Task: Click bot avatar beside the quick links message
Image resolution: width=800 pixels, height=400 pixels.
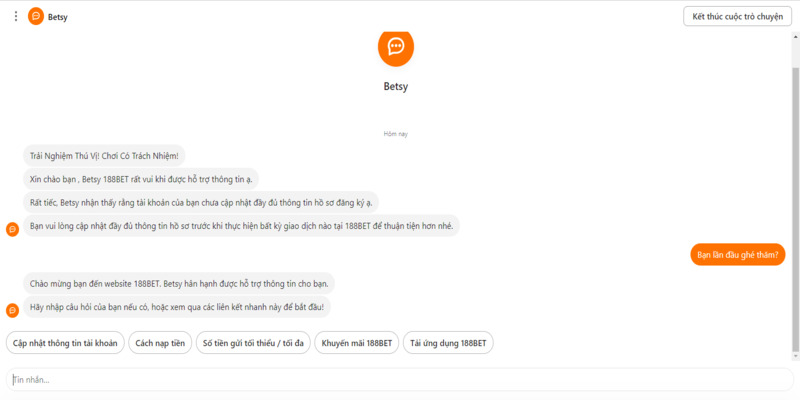Action: (12, 310)
